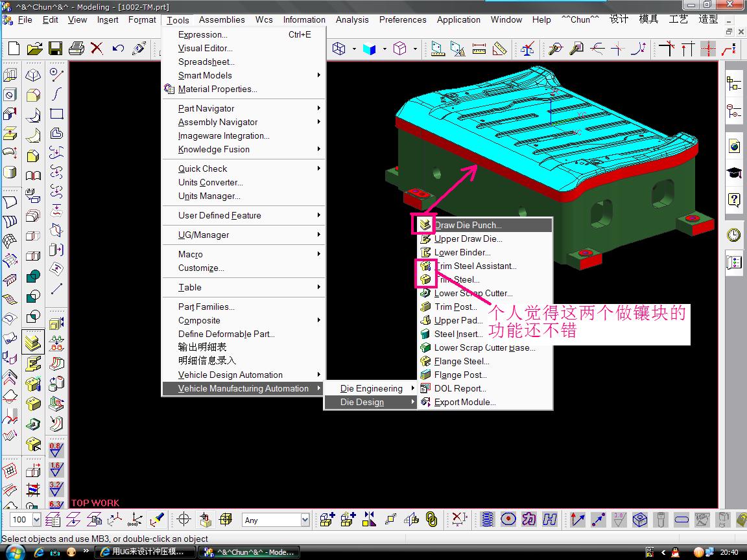Click the New file icon

pyautogui.click(x=14, y=49)
